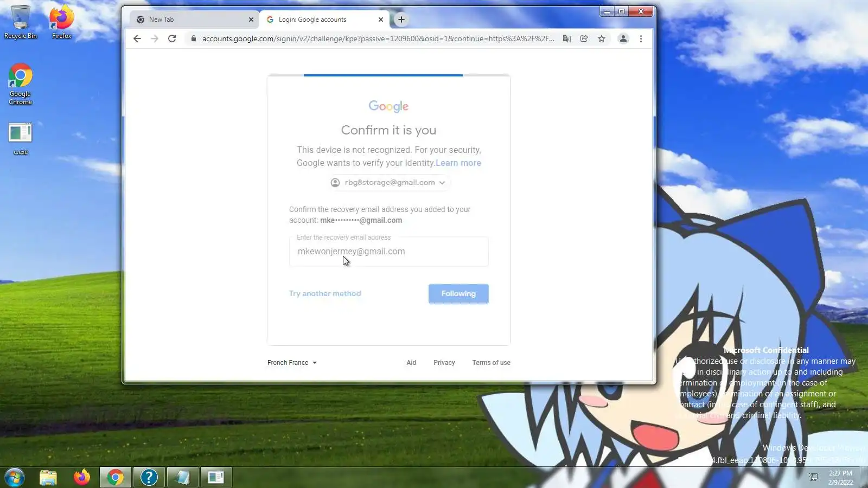Expand the rbg8storage@gmail.com account chooser

[x=388, y=183]
